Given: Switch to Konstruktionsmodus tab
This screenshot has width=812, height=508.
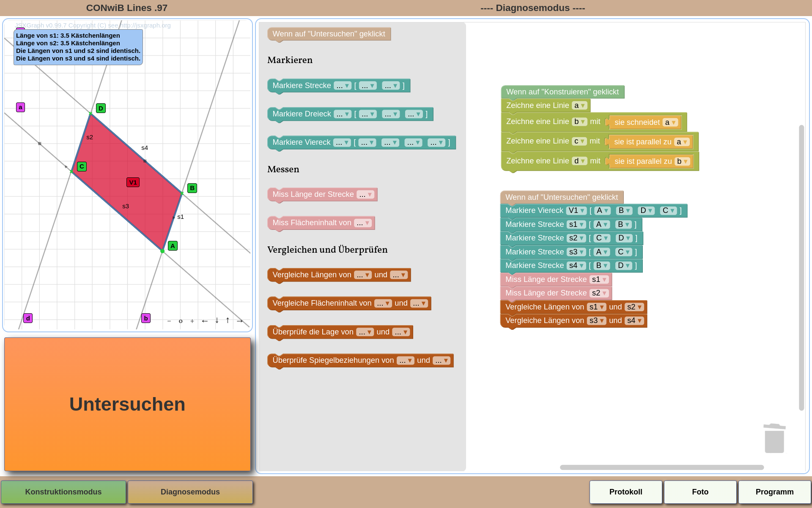Looking at the screenshot, I should point(63,491).
